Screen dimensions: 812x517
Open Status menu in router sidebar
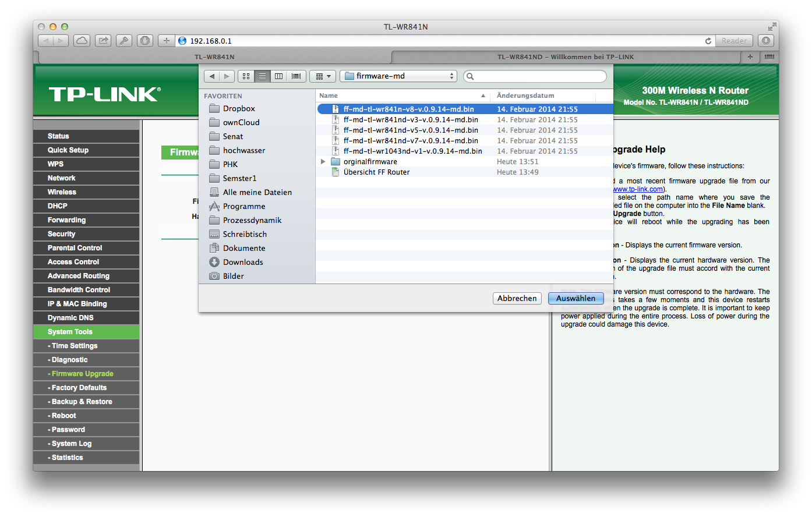[x=86, y=136]
